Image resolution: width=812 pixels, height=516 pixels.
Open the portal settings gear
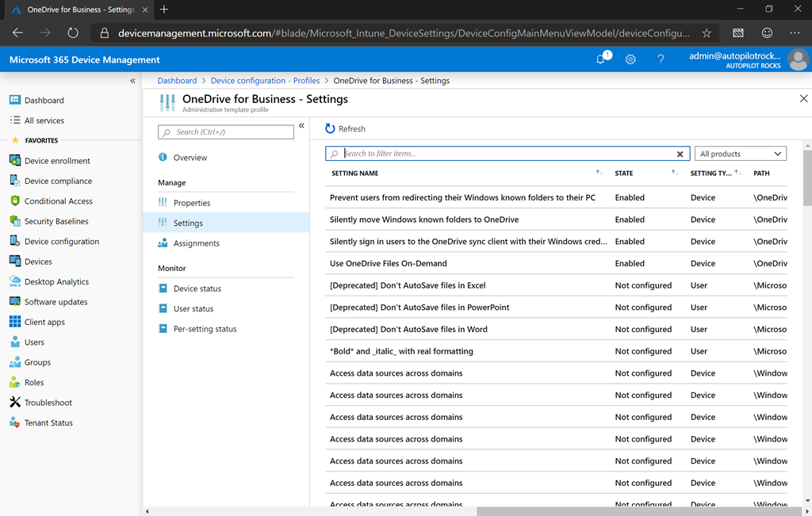click(630, 59)
